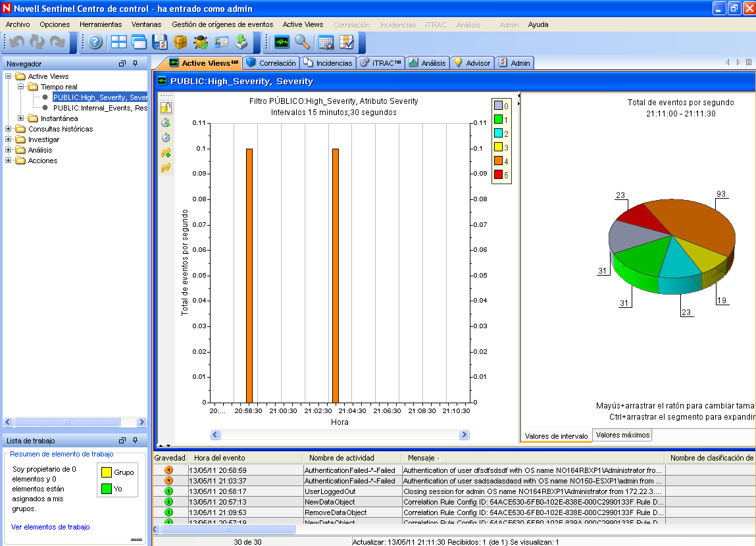
Task: Collapse the Tiempo real folder
Action: tap(21, 87)
